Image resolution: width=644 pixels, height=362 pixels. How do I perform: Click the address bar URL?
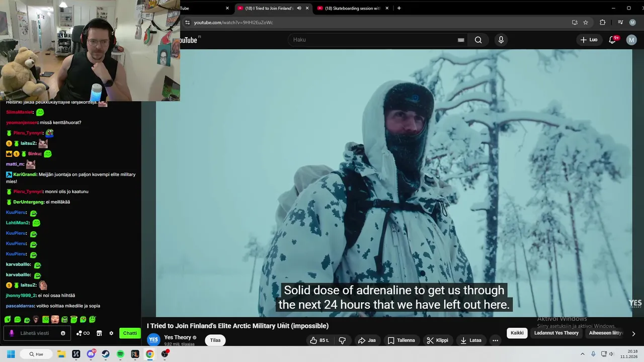coord(233,22)
